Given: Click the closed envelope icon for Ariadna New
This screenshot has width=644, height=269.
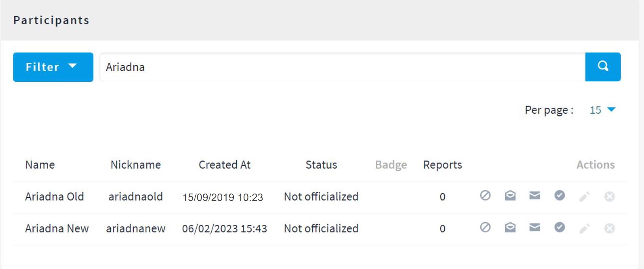Looking at the screenshot, I should (x=535, y=227).
